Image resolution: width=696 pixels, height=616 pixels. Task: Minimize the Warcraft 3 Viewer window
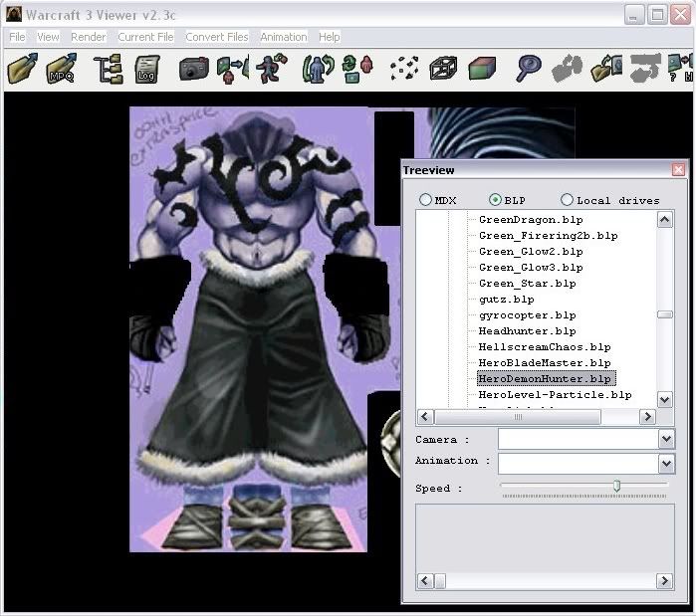pos(634,15)
